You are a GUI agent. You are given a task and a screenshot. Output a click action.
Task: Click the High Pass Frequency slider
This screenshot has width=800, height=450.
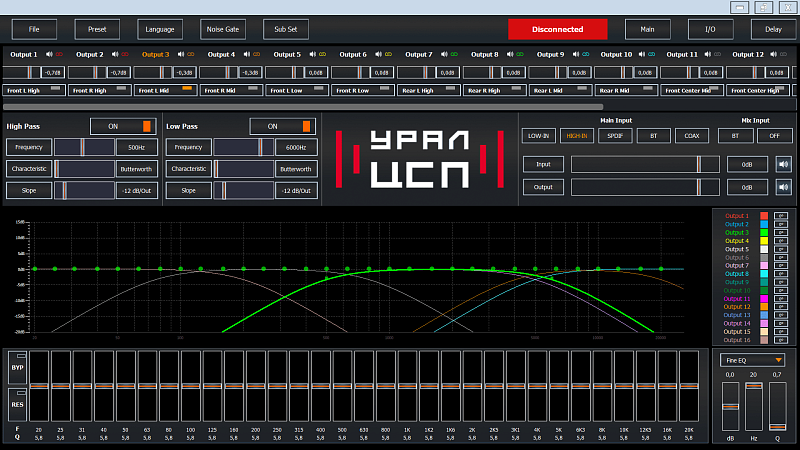point(84,147)
